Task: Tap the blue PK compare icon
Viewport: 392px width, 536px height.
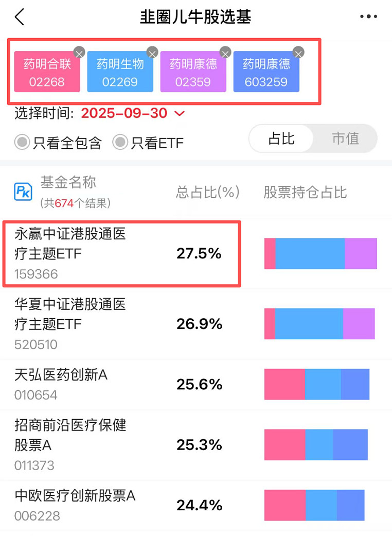Action: [x=23, y=192]
